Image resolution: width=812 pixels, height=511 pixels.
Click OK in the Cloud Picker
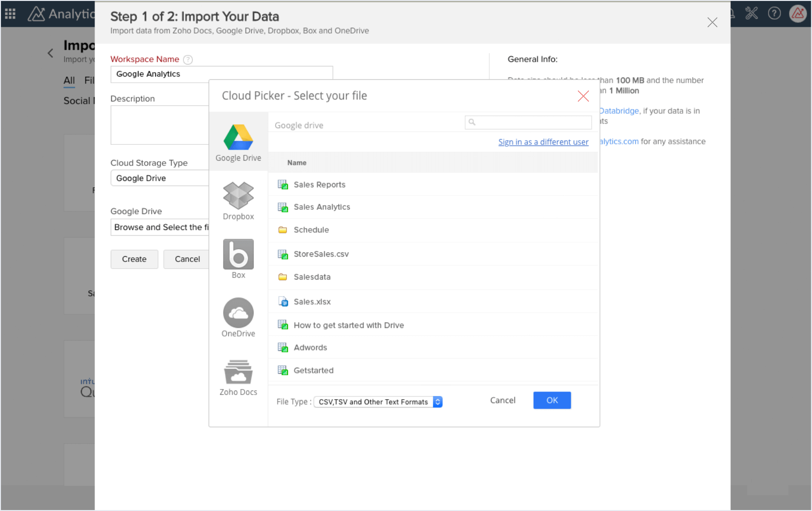coord(552,401)
